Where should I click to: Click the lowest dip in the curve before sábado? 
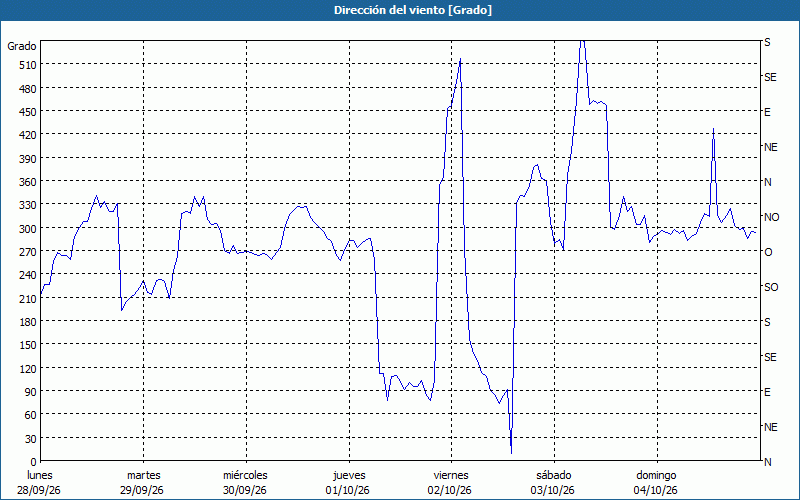(511, 453)
